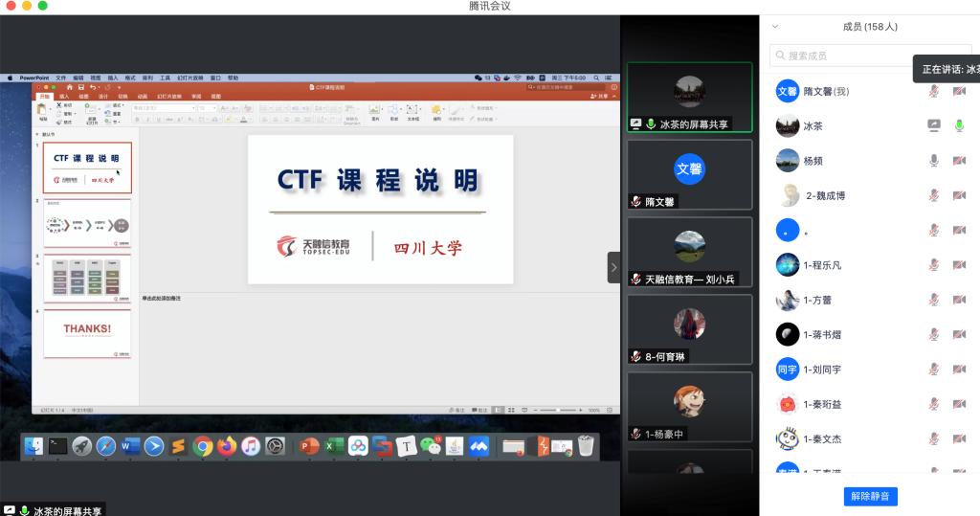Toggle the camera icon for 1-程乐凡
Viewport: 980px width, 516px height.
[x=959, y=265]
